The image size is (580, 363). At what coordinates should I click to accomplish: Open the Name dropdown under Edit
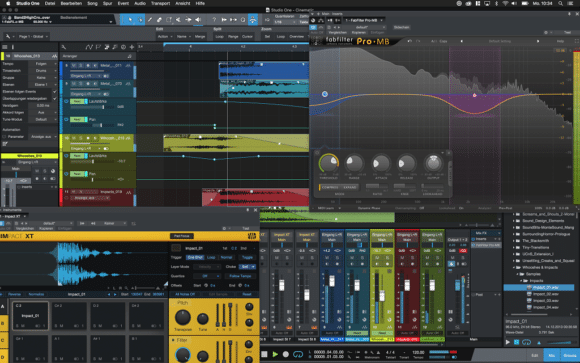(183, 37)
